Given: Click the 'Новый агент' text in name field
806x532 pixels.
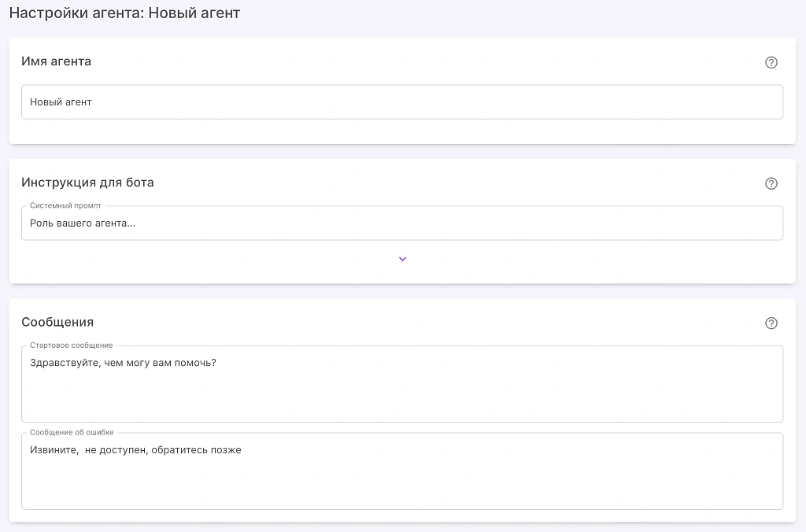Looking at the screenshot, I should [x=61, y=102].
